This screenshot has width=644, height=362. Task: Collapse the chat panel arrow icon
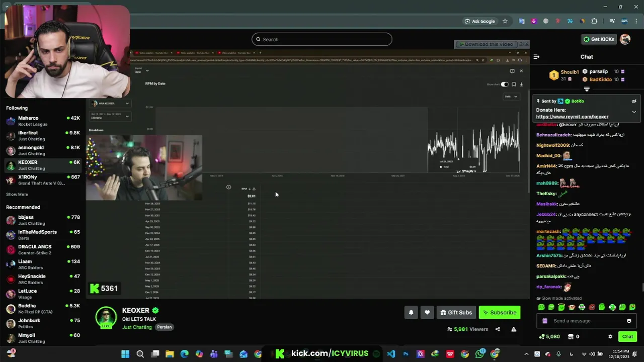[x=536, y=57]
